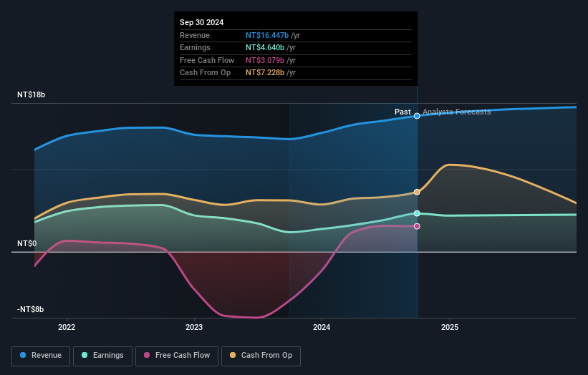
Task: Click the NT$7.228b cash from op value
Action: click(x=265, y=73)
